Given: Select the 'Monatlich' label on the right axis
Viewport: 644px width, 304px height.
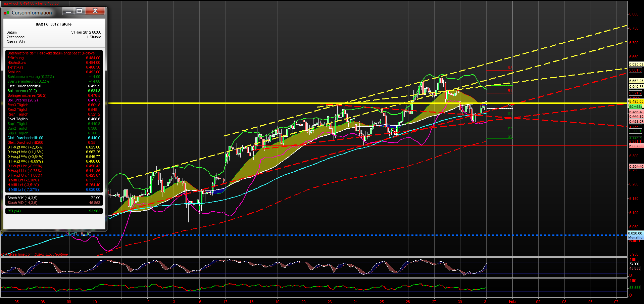Looking at the screenshot, I should [636, 237].
